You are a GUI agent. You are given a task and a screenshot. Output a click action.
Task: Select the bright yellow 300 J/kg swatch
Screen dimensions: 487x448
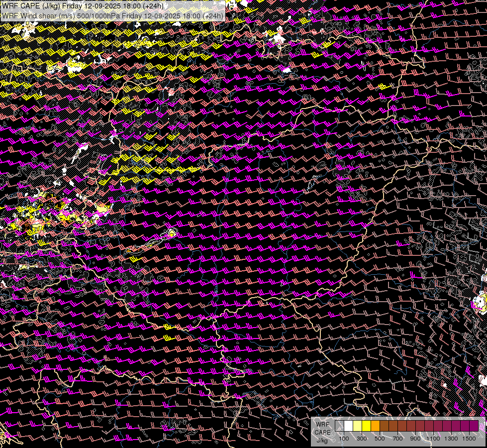pos(366,426)
